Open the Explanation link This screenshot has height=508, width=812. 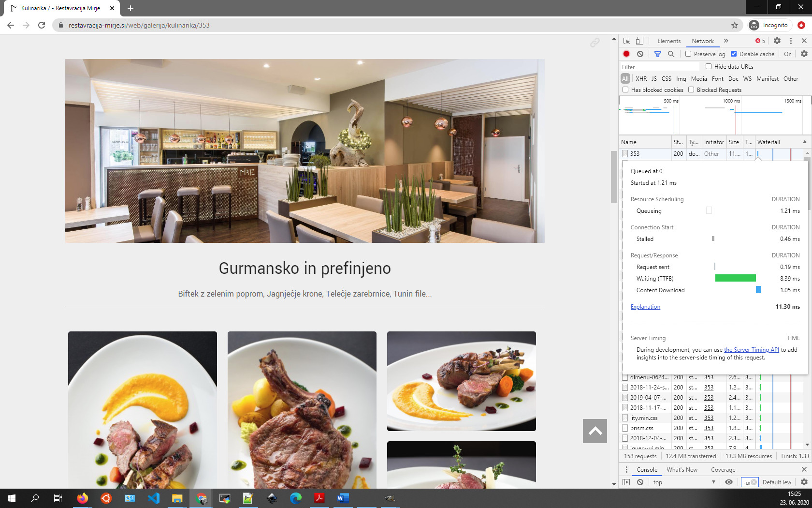pos(645,307)
